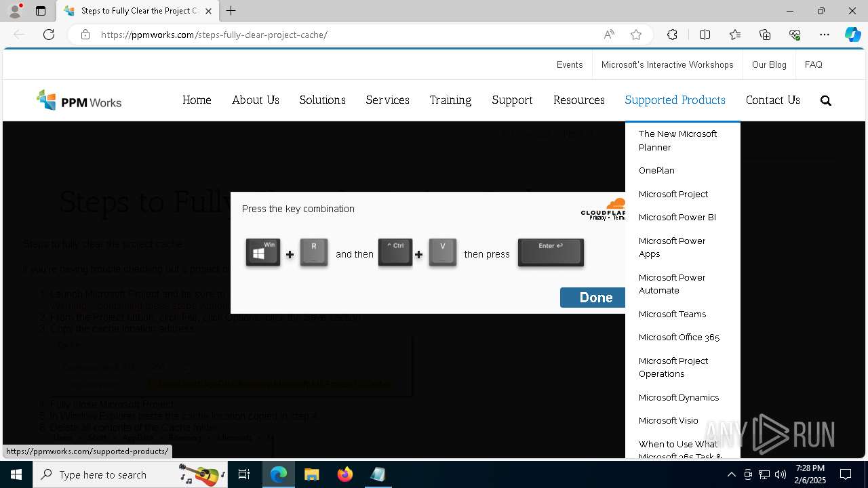The height and width of the screenshot is (488, 868).
Task: Select Microsoft Visio entry
Action: click(668, 421)
